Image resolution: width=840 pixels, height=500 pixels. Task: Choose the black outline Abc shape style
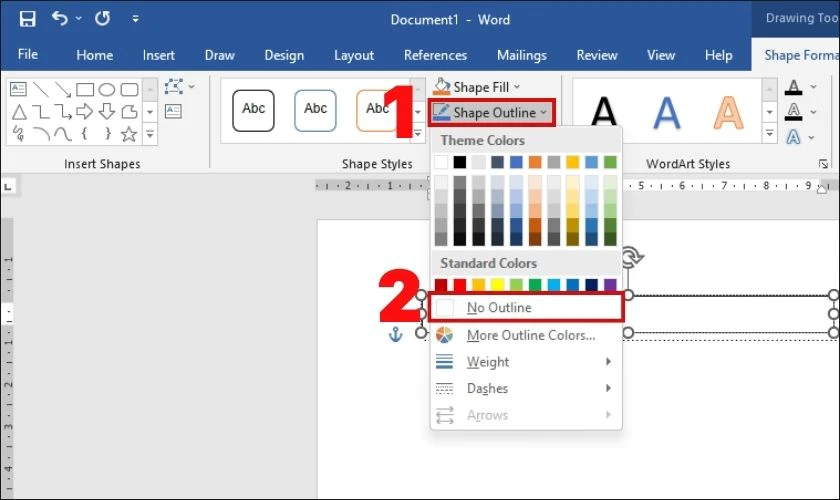click(x=253, y=110)
